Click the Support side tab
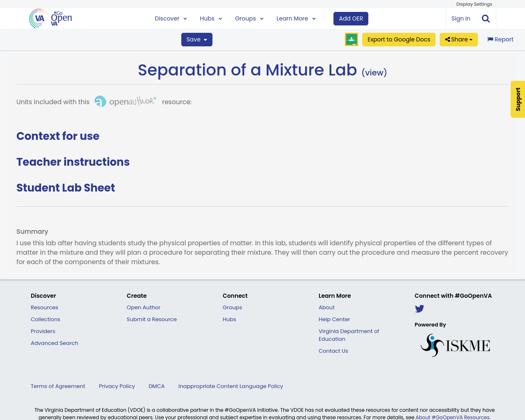The width and height of the screenshot is (525, 420). point(518,99)
